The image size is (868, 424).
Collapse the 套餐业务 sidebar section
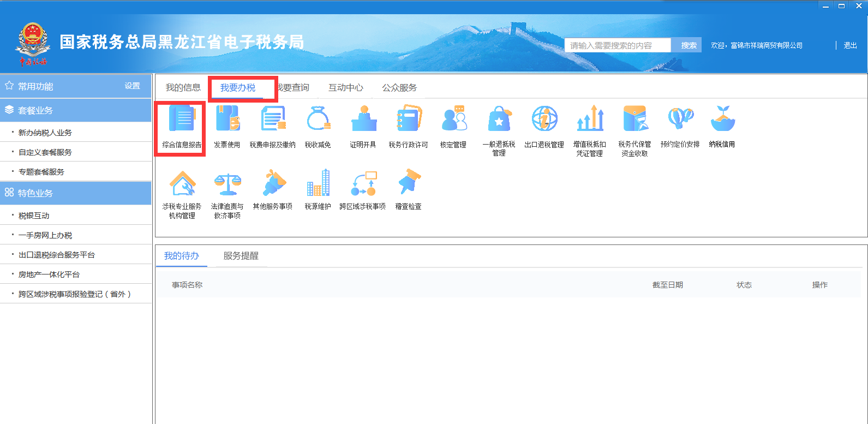76,110
